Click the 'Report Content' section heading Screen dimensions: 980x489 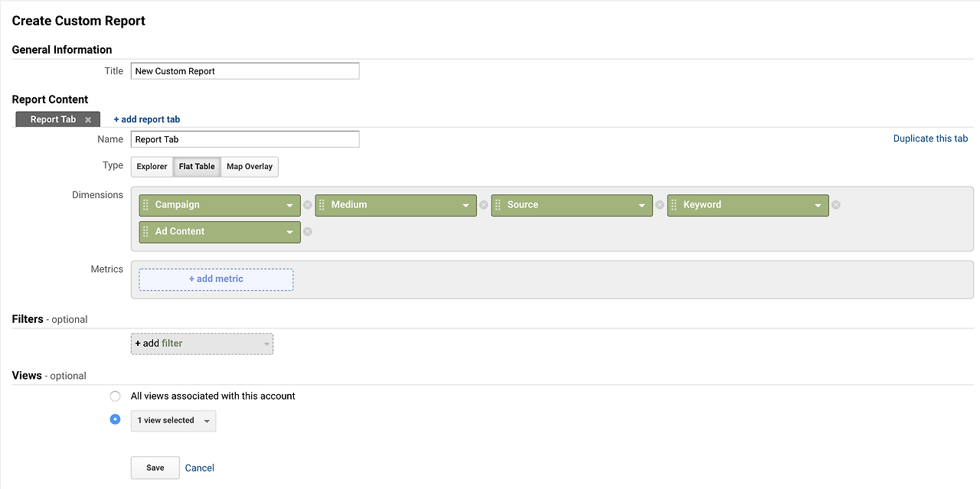pos(51,99)
